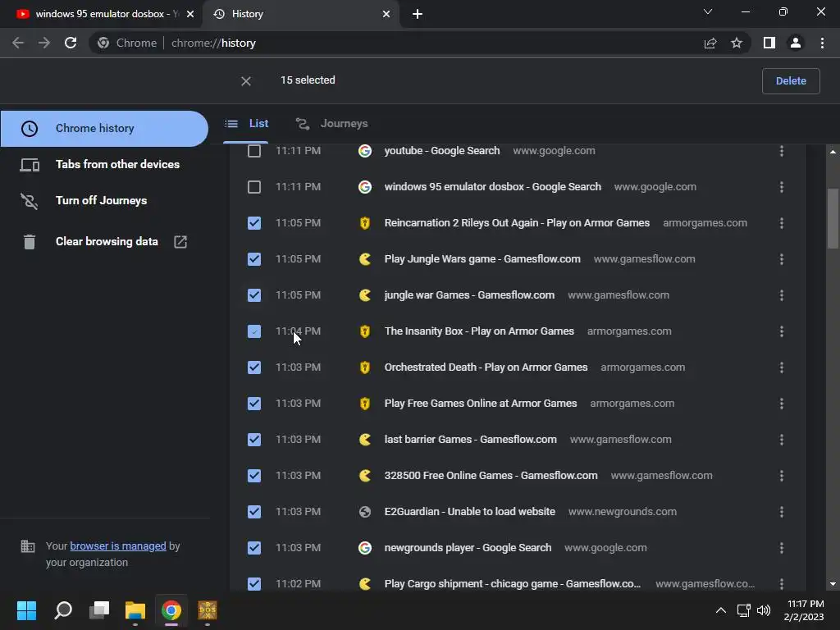
Task: Click the browser back arrow
Action: pos(18,43)
